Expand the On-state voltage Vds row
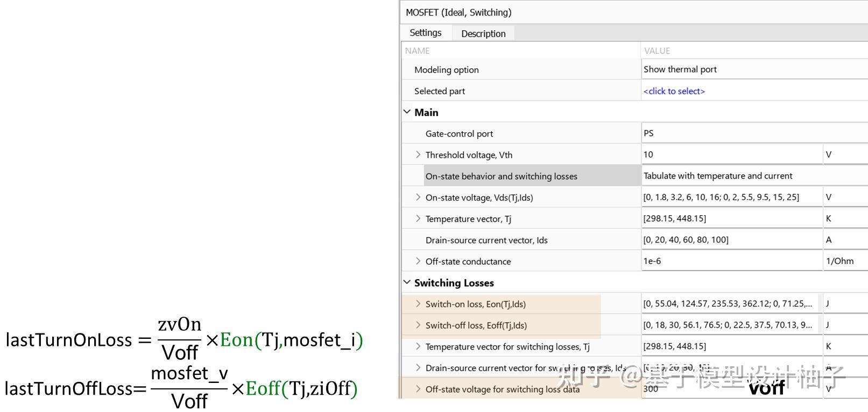Screen dimensions: 868x412 pos(418,197)
